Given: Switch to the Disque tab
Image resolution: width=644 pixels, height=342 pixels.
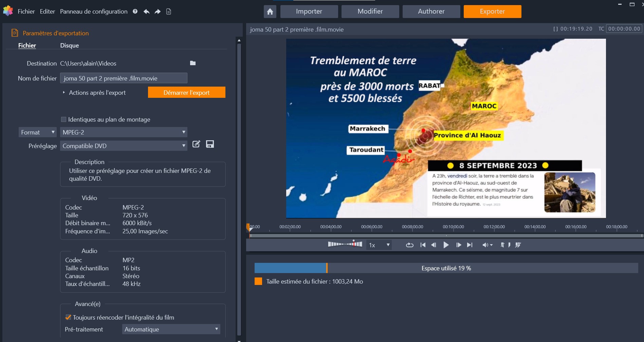Looking at the screenshot, I should [69, 46].
